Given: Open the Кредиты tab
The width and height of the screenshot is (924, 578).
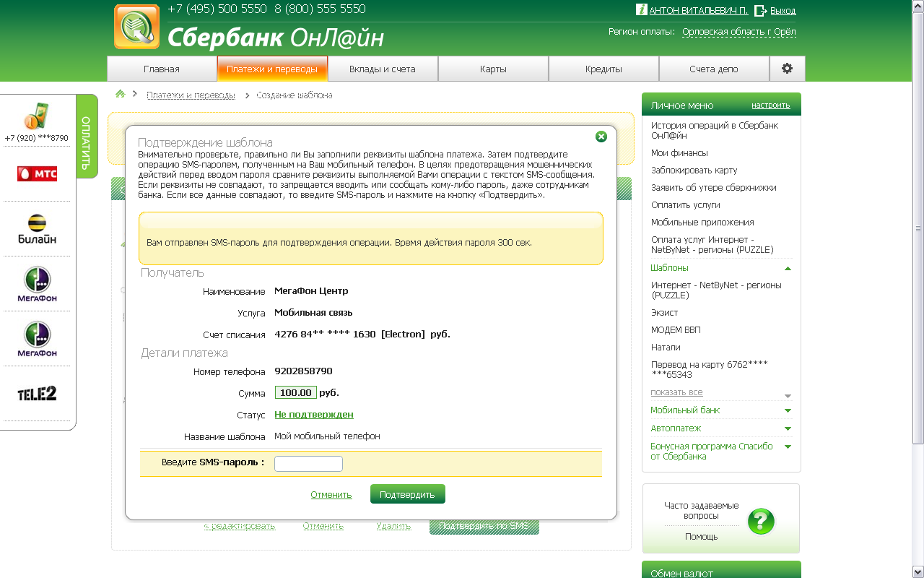Looking at the screenshot, I should click(x=603, y=69).
